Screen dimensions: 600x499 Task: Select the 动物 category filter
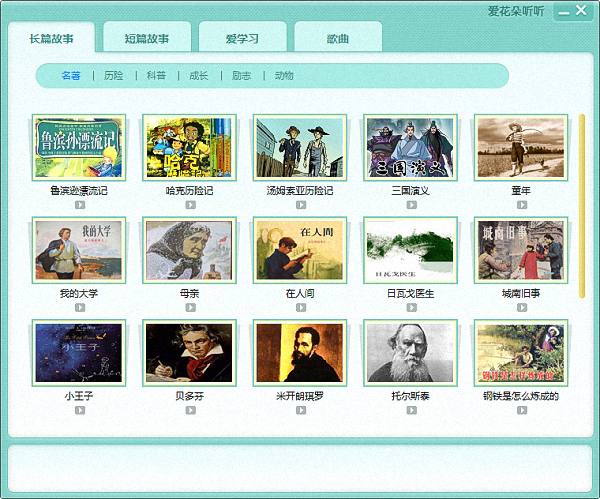[284, 76]
